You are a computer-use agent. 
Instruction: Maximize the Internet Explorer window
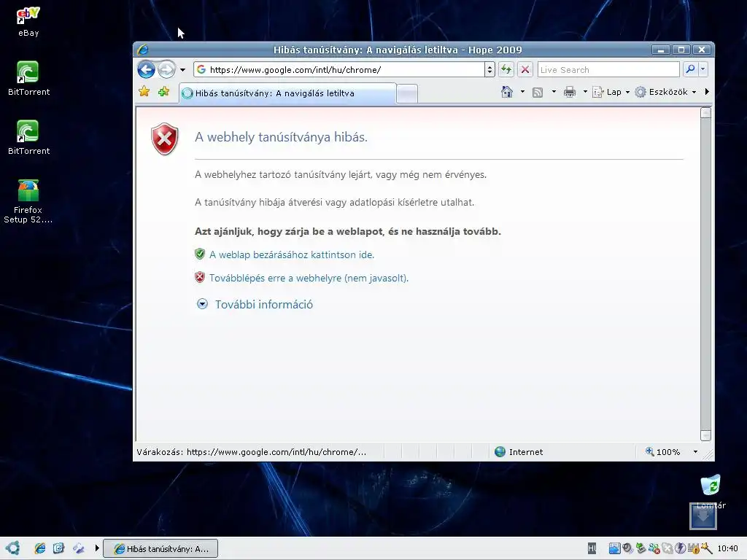(x=681, y=50)
